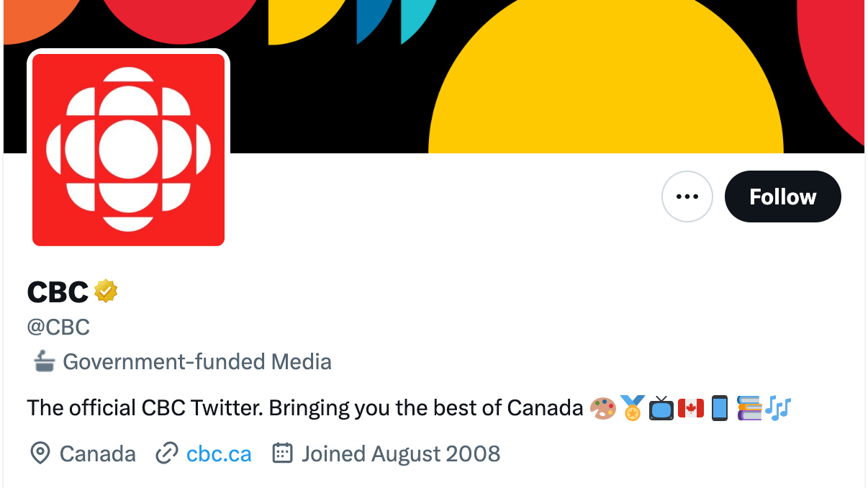Click the stacked books emoji in bio
Viewport: 868px width, 488px height.
[749, 408]
